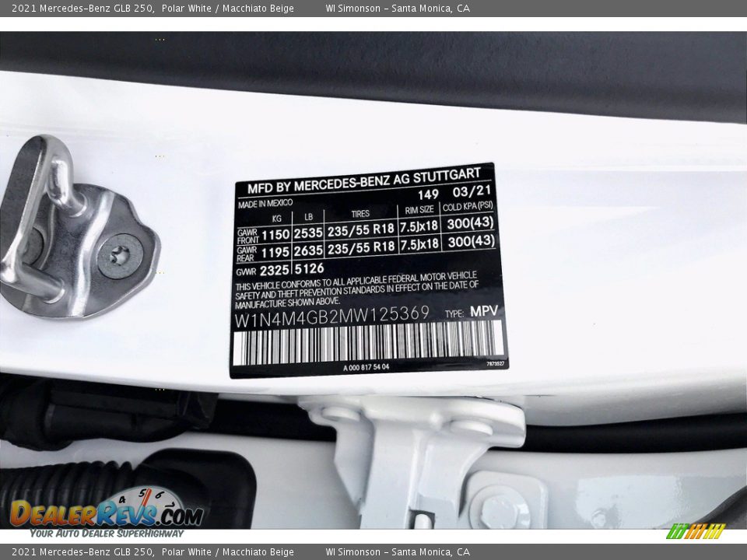Viewport: 747px width, 560px height.
Task: Click "WI Simonson - Santa Monica, CA" in bottom caption
Action: point(398,552)
